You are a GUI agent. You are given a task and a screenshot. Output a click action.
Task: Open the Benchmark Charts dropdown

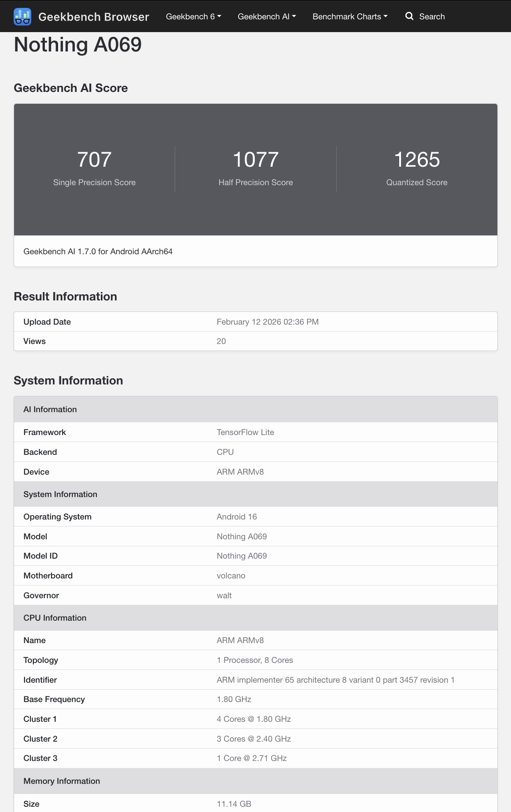350,16
